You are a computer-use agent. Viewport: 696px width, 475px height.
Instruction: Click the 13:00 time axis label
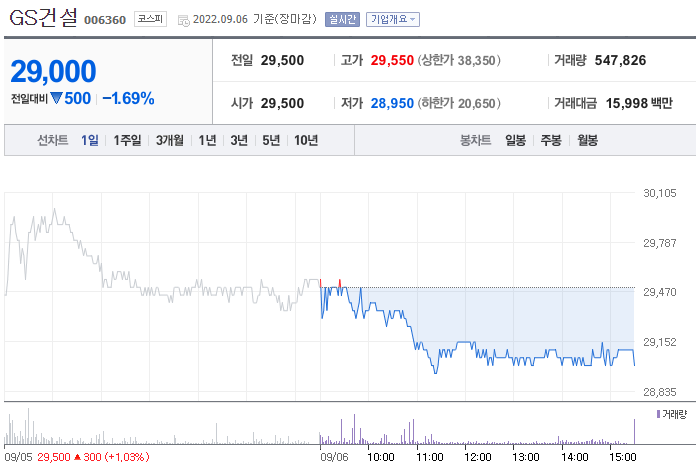(526, 457)
